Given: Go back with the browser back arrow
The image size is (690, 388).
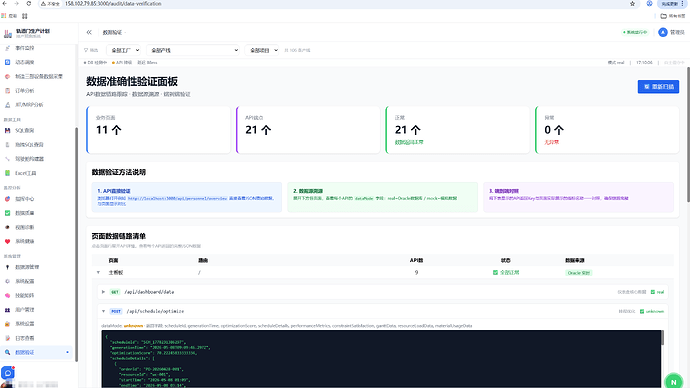Looking at the screenshot, I should [5, 4].
